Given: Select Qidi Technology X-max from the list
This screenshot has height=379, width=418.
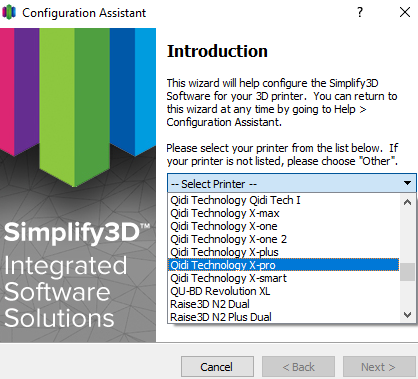Looking at the screenshot, I should point(283,213).
